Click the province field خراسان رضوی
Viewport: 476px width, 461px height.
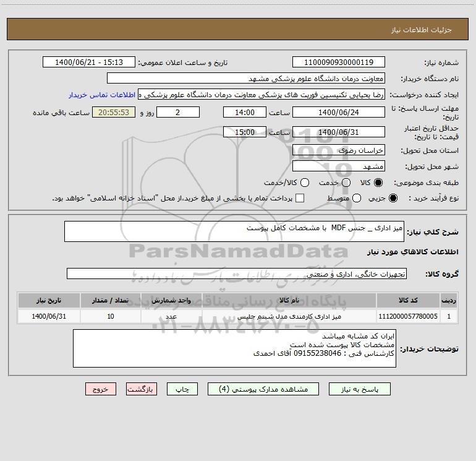click(339, 150)
